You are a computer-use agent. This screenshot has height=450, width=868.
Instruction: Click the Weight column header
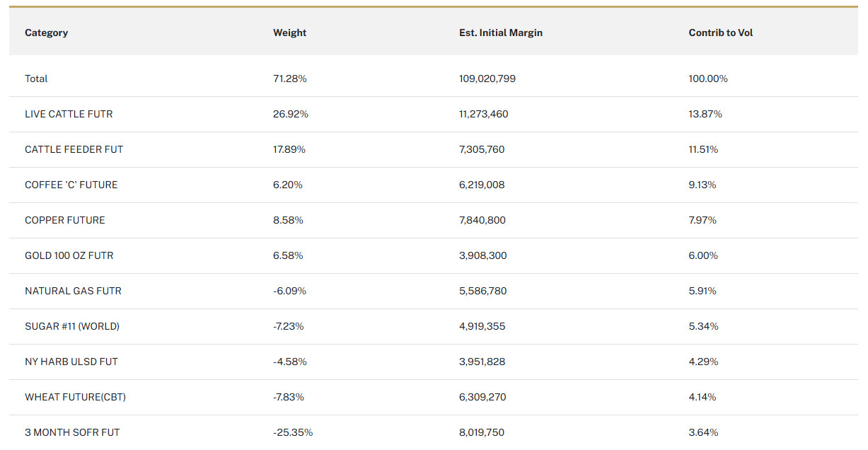tap(289, 33)
